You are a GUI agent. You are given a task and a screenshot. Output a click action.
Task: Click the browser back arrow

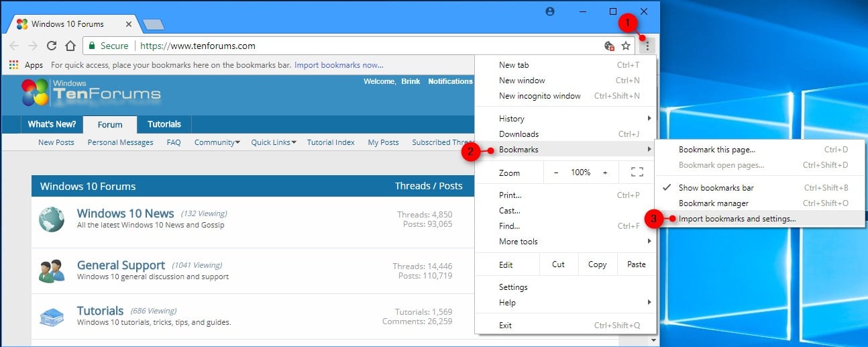14,46
